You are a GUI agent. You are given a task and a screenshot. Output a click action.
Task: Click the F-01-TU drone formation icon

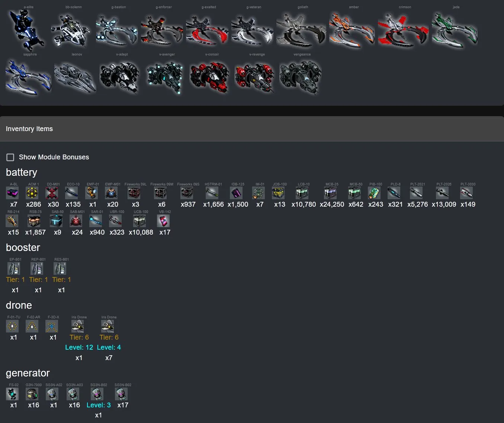12,326
